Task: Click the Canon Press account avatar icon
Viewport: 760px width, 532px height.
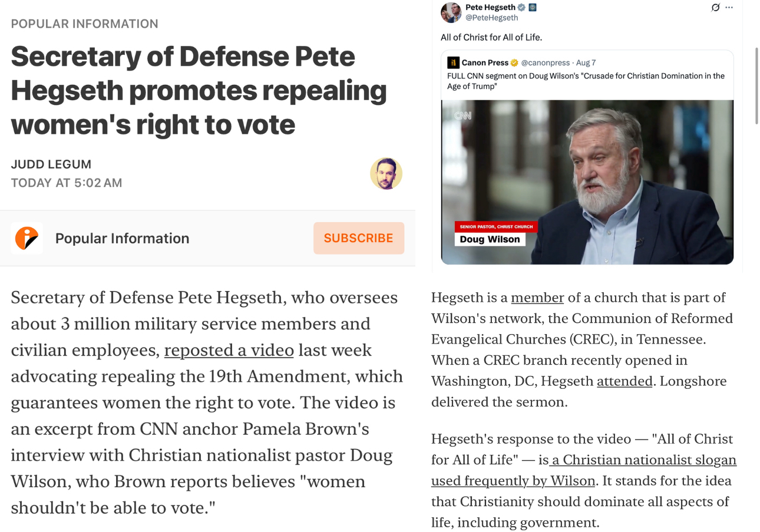Action: click(x=453, y=62)
